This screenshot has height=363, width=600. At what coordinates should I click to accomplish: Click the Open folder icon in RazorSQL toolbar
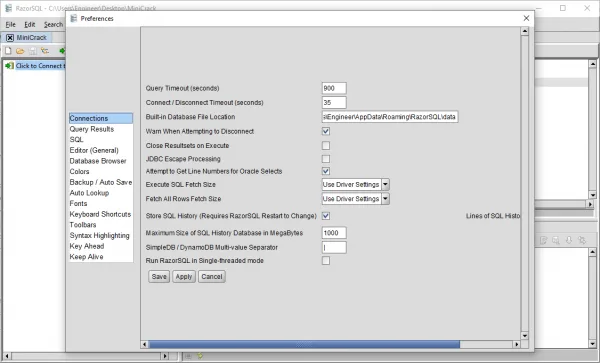coord(20,50)
